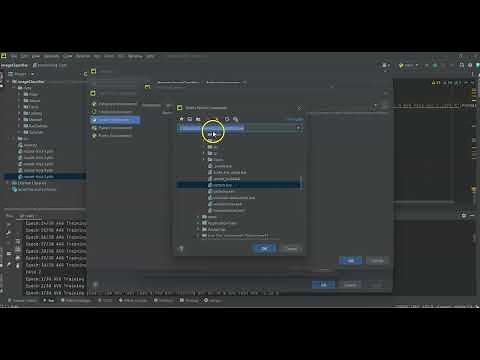The image size is (480, 360).
Task: Close the Select Python Interpreter dialog
Action: pos(299,108)
